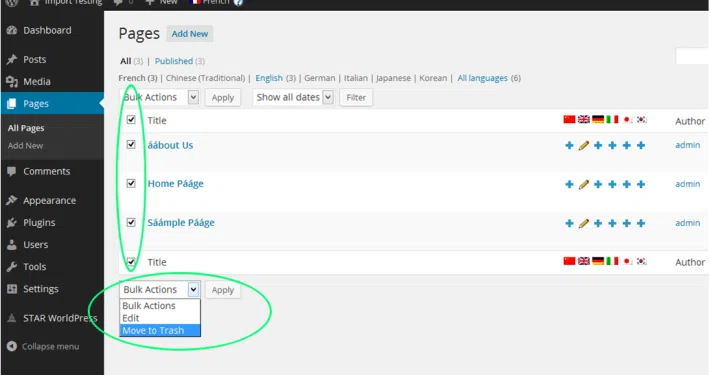This screenshot has width=710, height=375.
Task: Click the Filter button
Action: click(x=356, y=97)
